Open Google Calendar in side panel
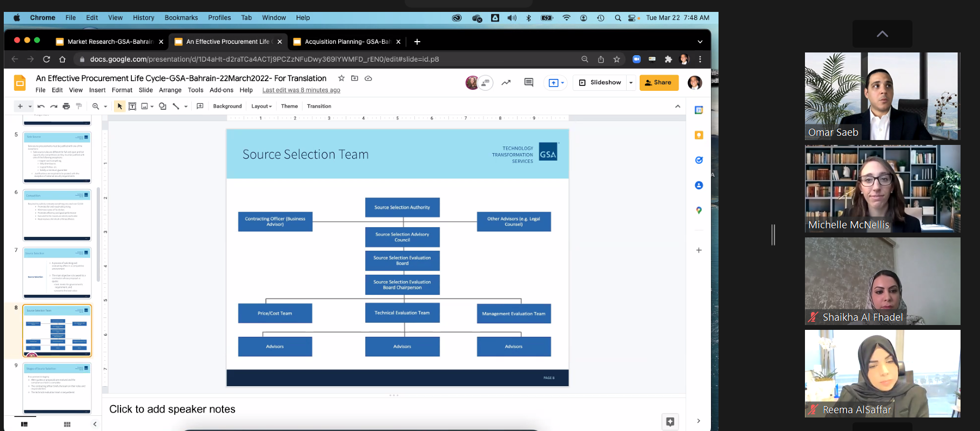This screenshot has width=980, height=431. [x=699, y=110]
